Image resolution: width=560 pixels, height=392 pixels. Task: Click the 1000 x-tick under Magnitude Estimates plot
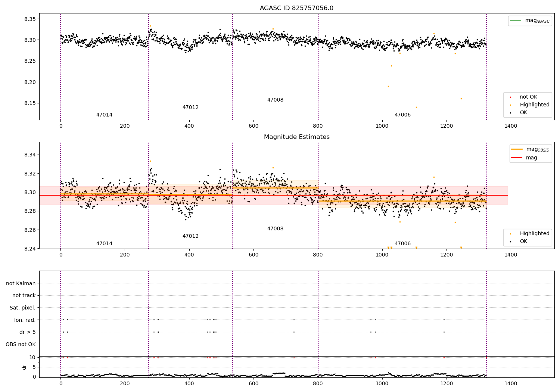(382, 255)
